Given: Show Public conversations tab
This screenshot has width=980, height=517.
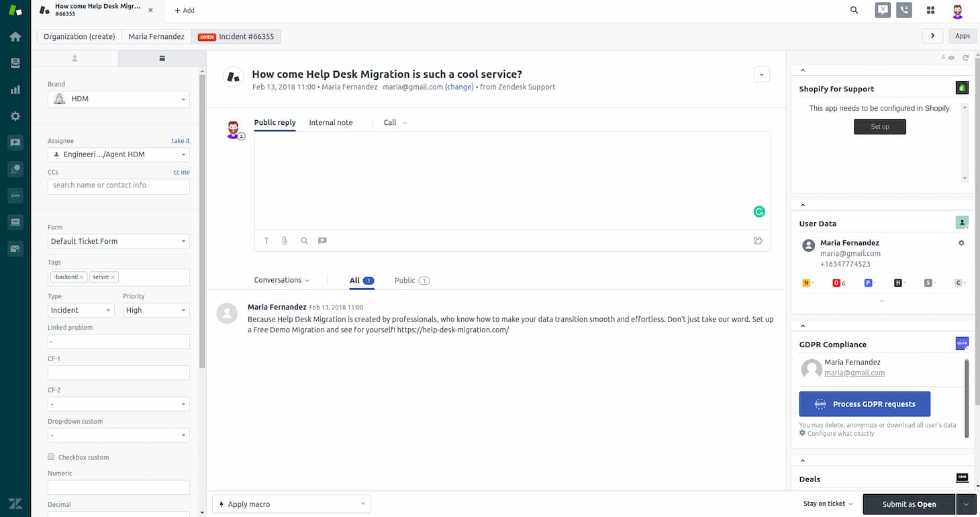Looking at the screenshot, I should coord(411,280).
